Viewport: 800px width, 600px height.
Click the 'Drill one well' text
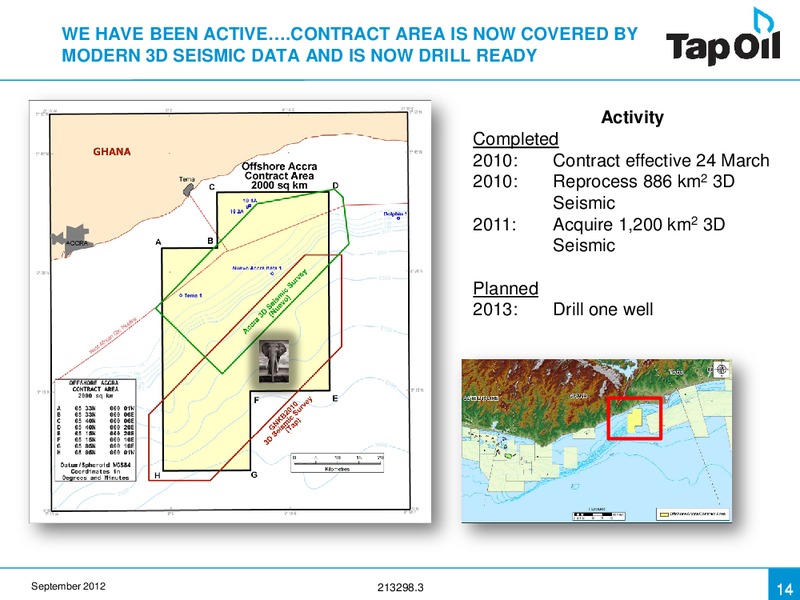[603, 309]
